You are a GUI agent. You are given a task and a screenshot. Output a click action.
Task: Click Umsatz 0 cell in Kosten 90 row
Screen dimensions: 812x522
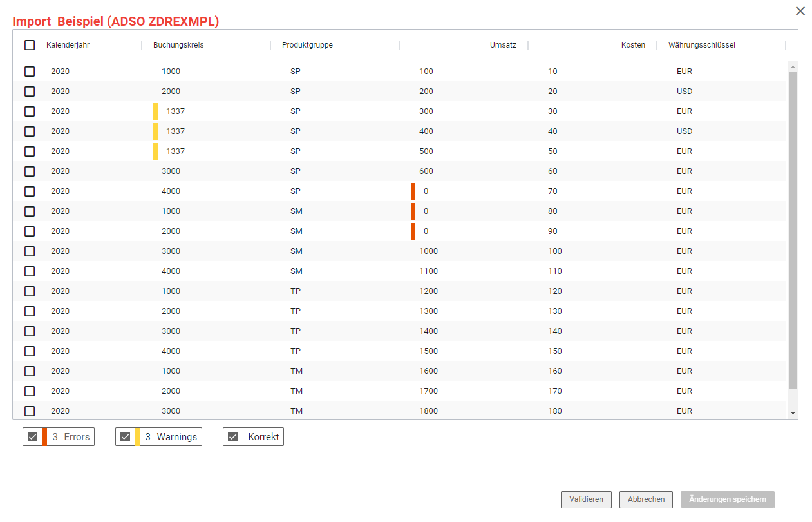click(x=426, y=231)
